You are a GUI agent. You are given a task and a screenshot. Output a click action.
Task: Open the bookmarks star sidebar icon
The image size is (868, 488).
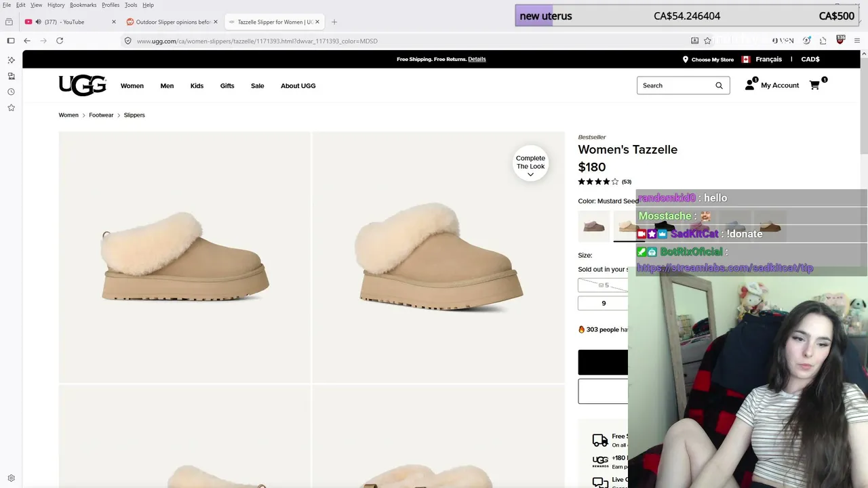pyautogui.click(x=11, y=107)
